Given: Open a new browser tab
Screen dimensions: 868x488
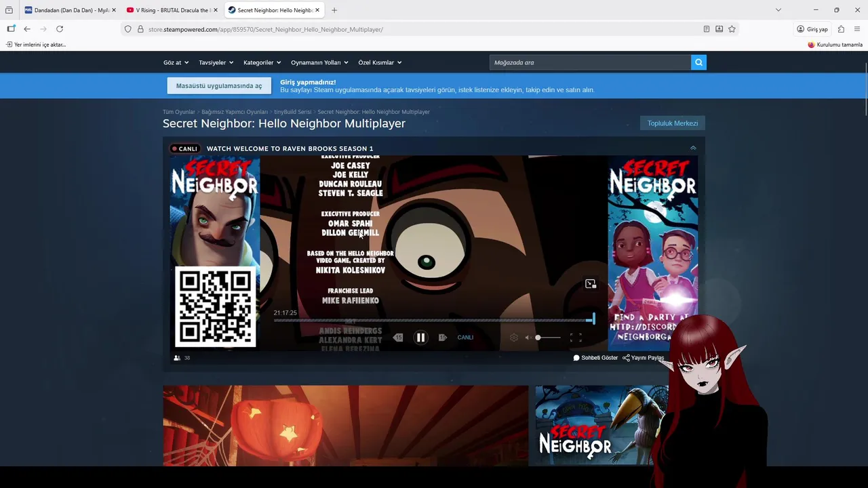Looking at the screenshot, I should (x=334, y=10).
